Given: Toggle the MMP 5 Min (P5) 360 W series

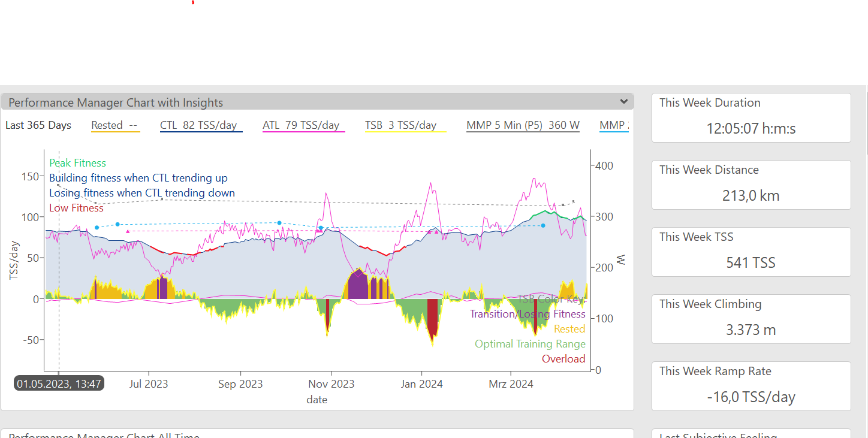Looking at the screenshot, I should coord(523,125).
